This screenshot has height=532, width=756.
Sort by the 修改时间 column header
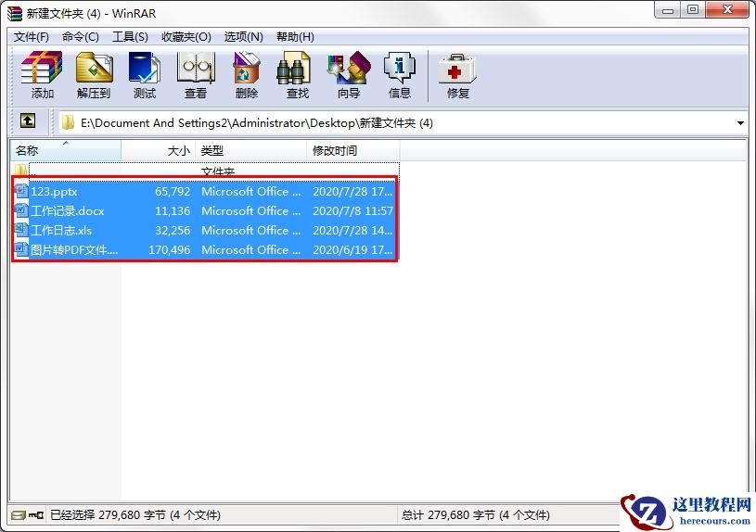tap(352, 150)
